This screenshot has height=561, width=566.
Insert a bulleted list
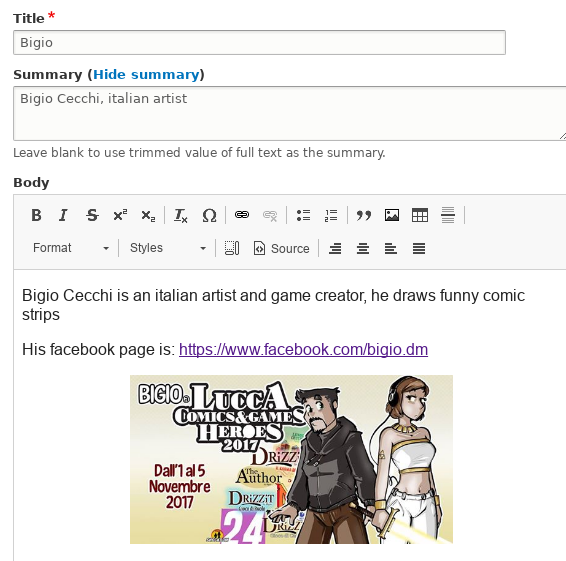point(303,216)
